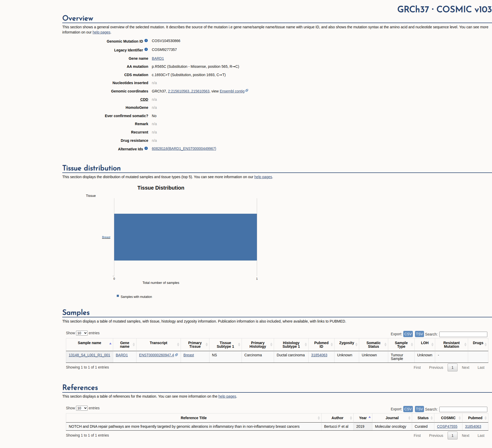Sort Samples table by Somatic Status
Image resolution: width=492 pixels, height=448 pixels.
(x=373, y=345)
